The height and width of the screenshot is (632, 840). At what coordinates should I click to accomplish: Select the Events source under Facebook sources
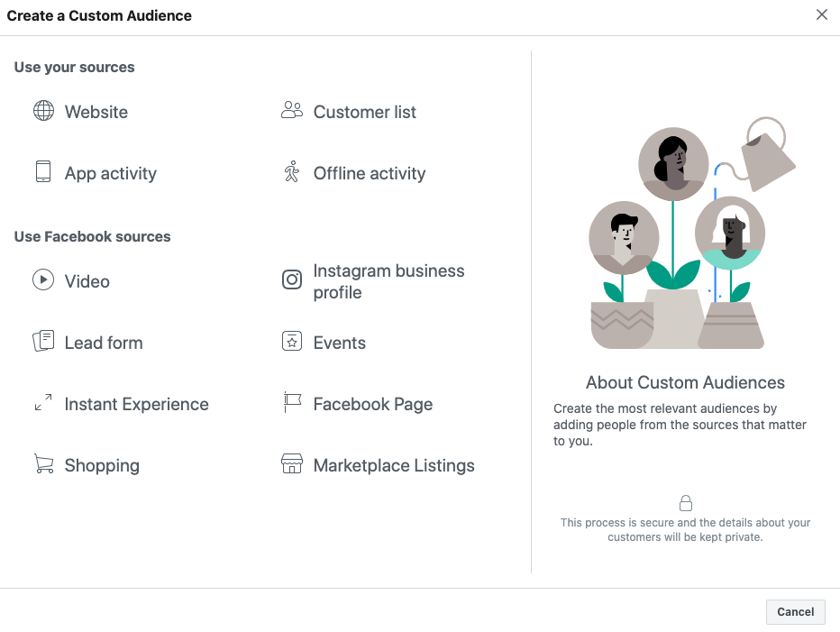(x=339, y=342)
